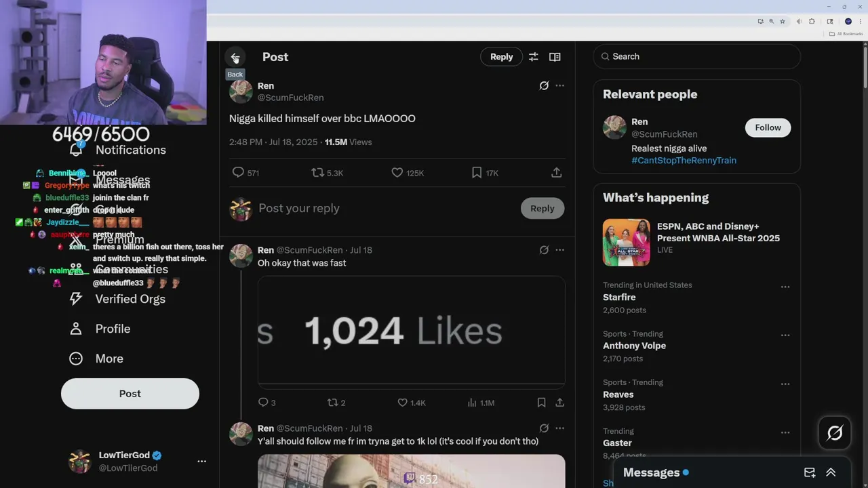
Task: Click the install app icon in address bar
Action: (760, 22)
